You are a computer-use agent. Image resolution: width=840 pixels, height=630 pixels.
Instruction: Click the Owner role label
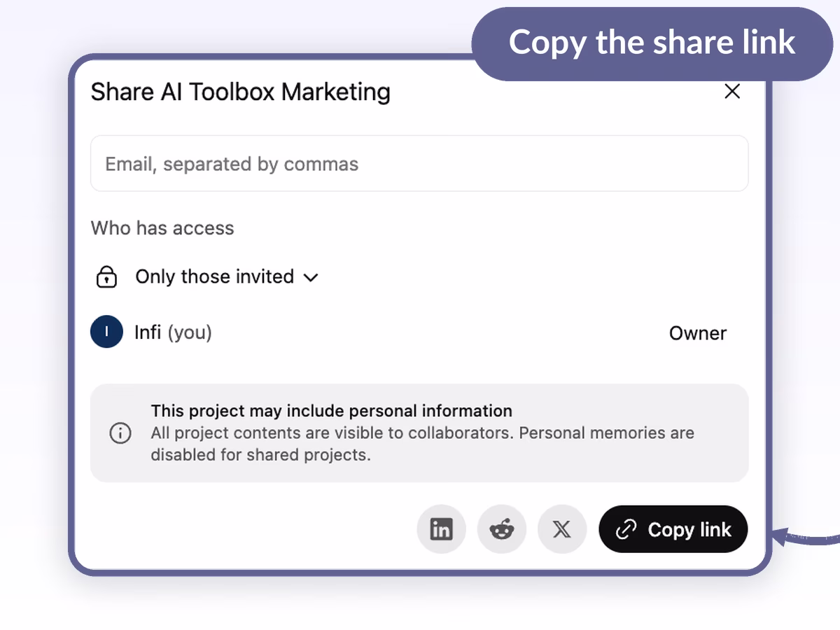tap(698, 333)
